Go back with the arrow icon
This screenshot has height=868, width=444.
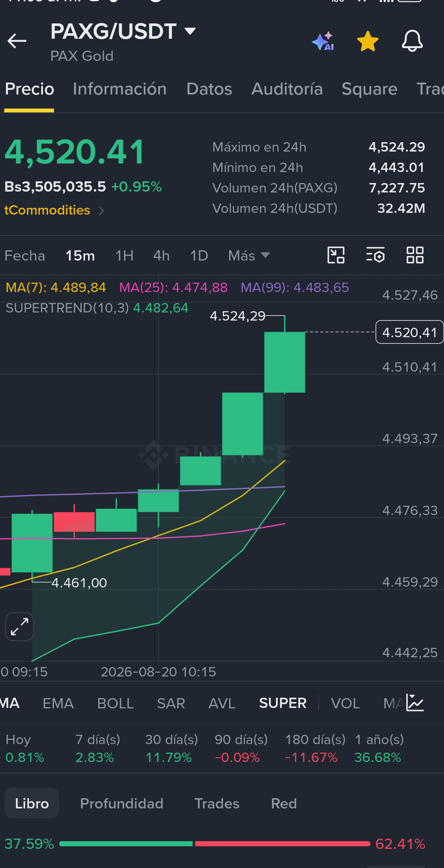point(17,41)
